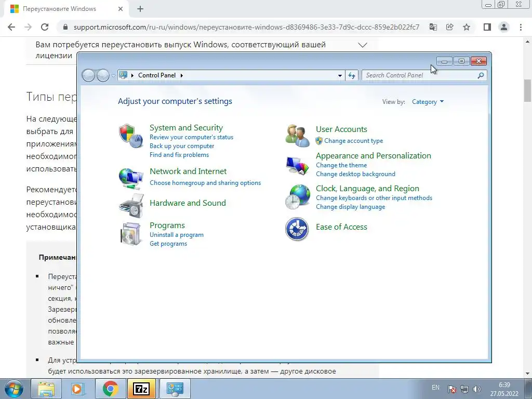Open System and Security category
This screenshot has width=532, height=399.
tap(187, 128)
